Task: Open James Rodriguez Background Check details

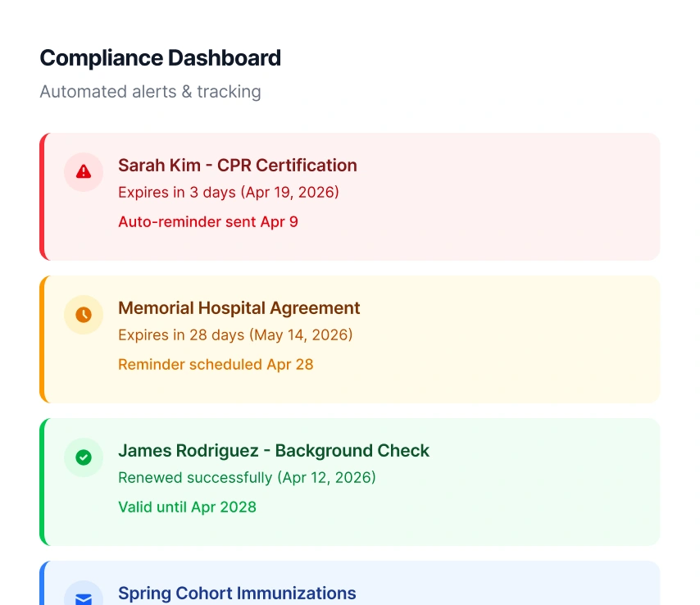Action: [x=274, y=451]
